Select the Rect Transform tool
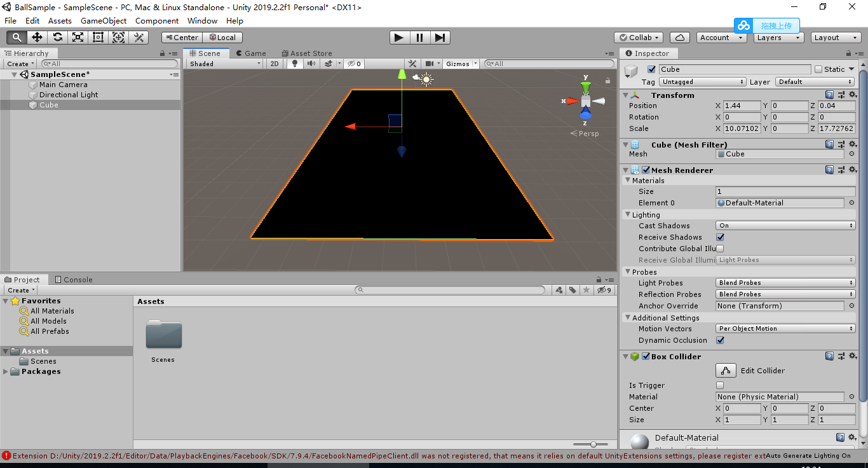Screen dimensions: 868x468 click(x=98, y=37)
